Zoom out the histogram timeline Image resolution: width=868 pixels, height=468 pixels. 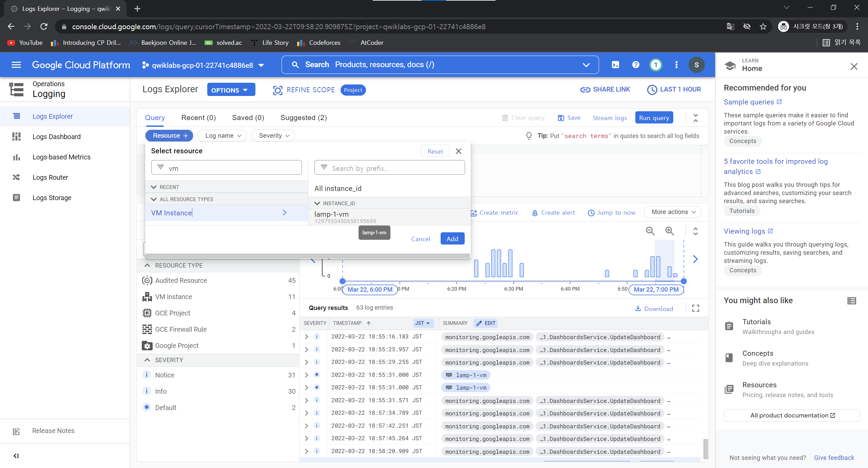pyautogui.click(x=650, y=231)
